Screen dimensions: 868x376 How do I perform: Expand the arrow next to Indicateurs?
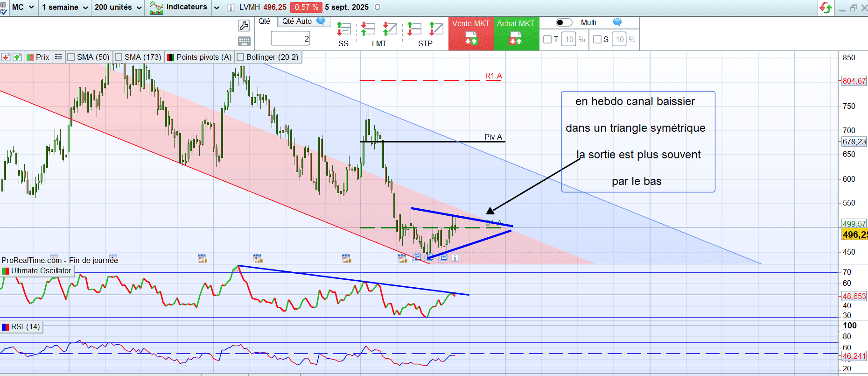pos(217,7)
